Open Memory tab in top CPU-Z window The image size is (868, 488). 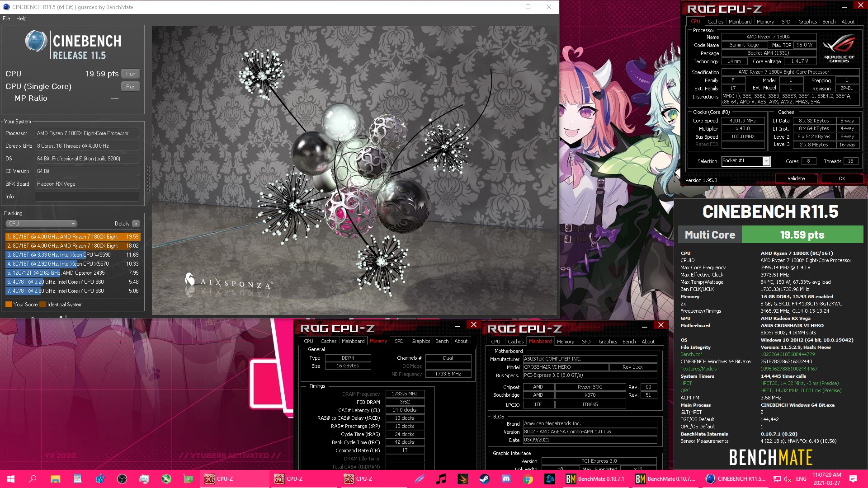point(765,22)
